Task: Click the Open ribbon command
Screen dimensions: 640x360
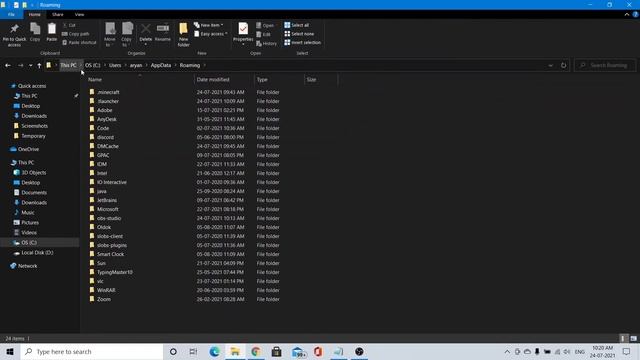Action: pos(265,25)
